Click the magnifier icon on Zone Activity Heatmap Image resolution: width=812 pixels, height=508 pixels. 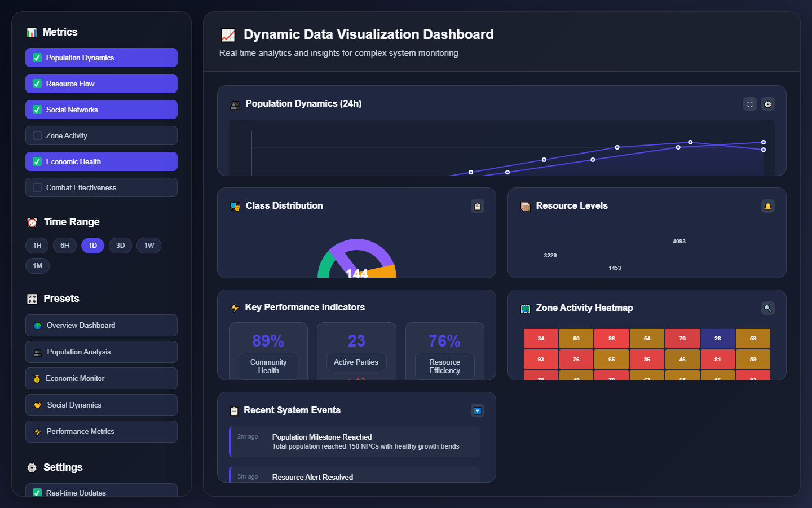point(768,308)
